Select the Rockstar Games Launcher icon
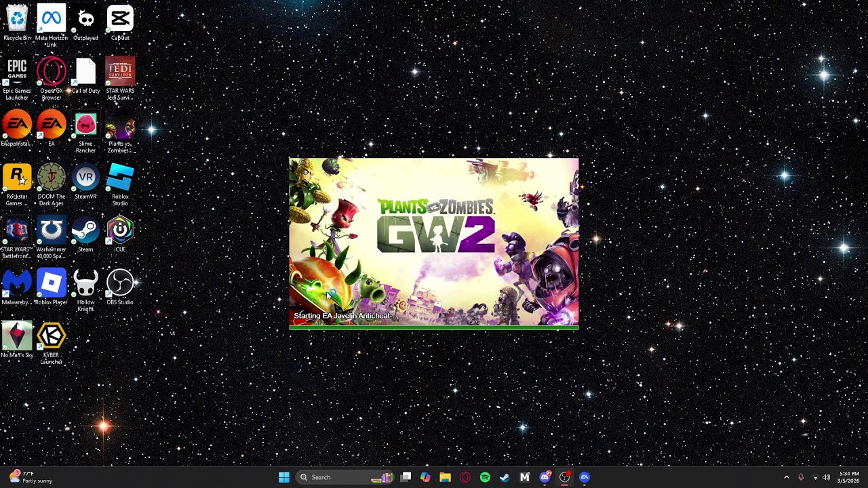Viewport: 868px width, 488px height. pos(17,185)
